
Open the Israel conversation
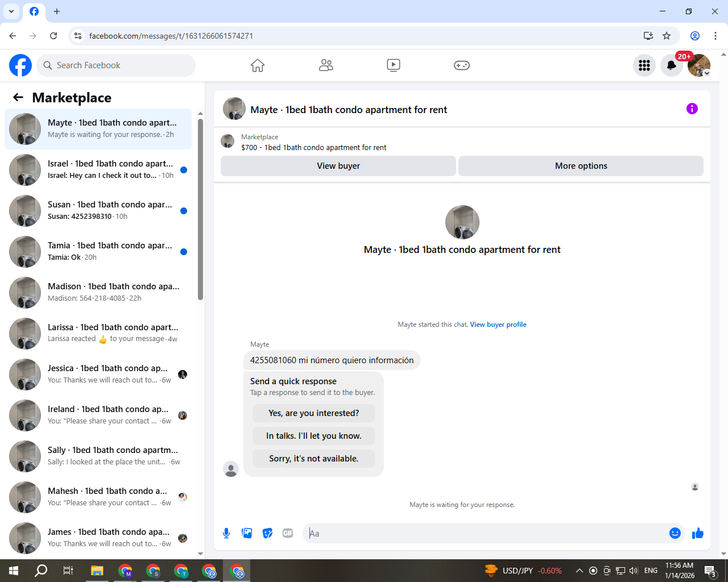(98, 170)
